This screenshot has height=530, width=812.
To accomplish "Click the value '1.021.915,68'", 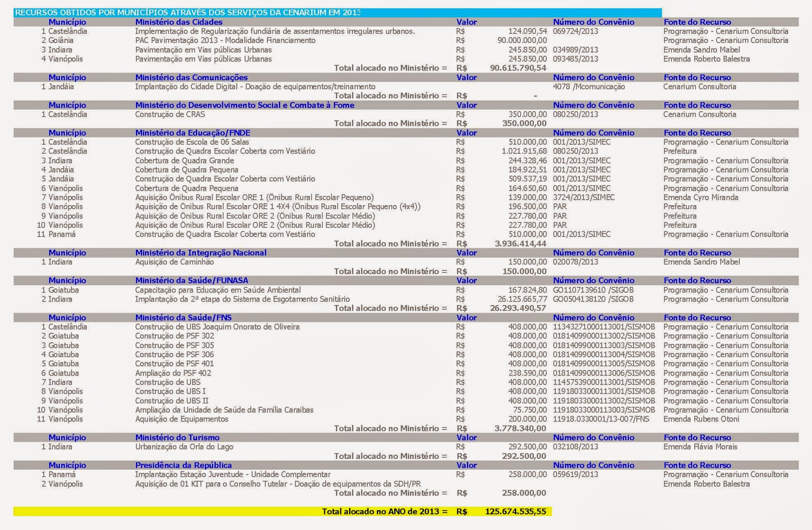I will click(524, 151).
